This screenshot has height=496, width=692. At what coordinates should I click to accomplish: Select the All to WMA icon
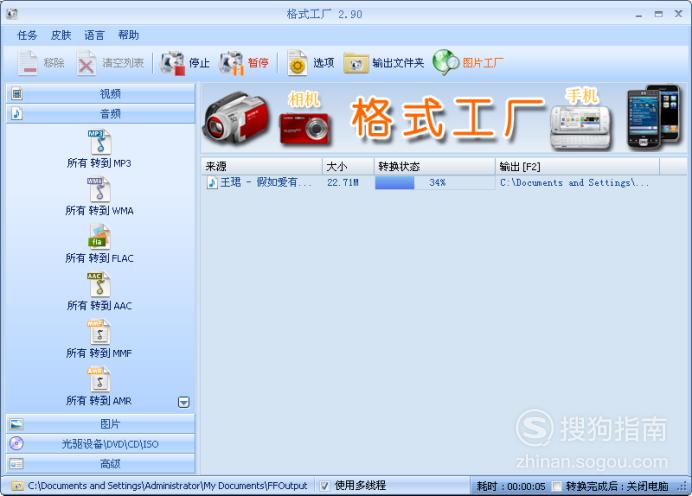(99, 189)
